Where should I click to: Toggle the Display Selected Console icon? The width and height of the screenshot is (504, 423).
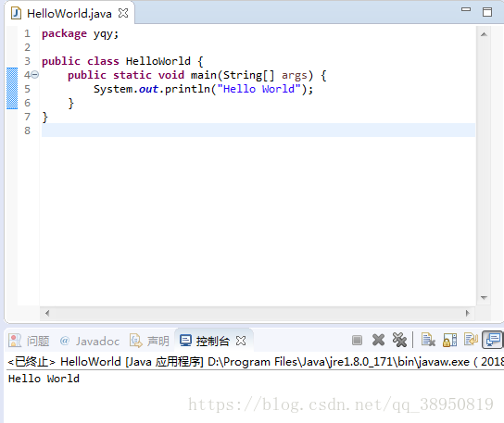(x=493, y=340)
